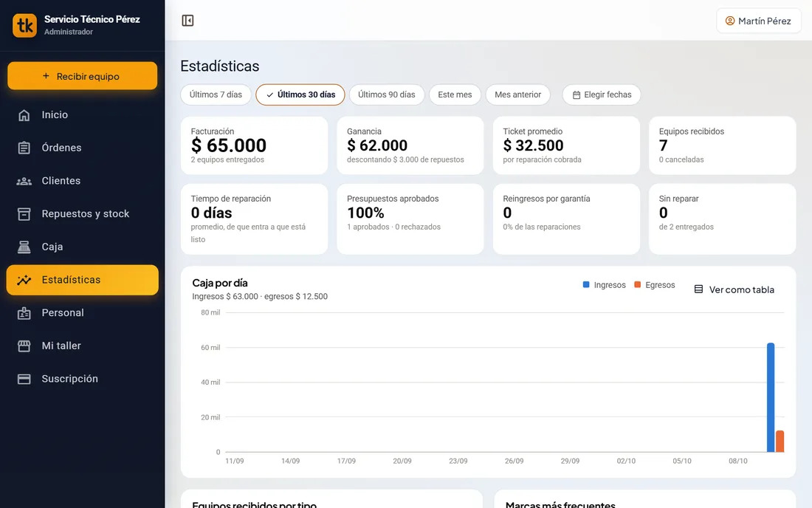Click the Ticket promedio value $ 32.500
Screen dimensions: 812x508
[x=533, y=145]
